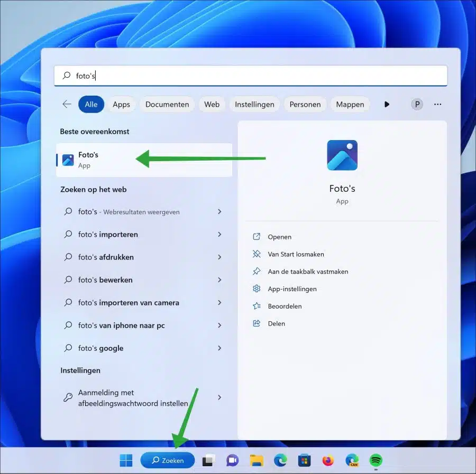The image size is (476, 474).
Task: Click Beoordelen in preview pane
Action: click(x=285, y=306)
